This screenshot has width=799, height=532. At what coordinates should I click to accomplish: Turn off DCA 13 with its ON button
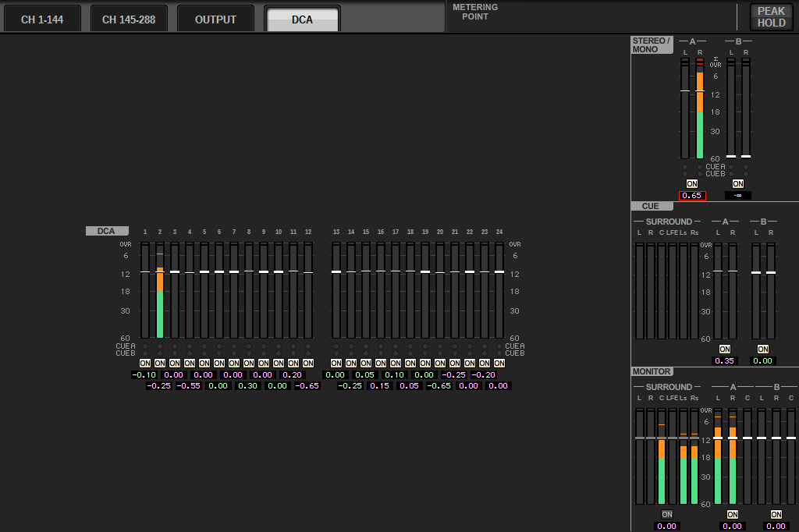tap(336, 363)
